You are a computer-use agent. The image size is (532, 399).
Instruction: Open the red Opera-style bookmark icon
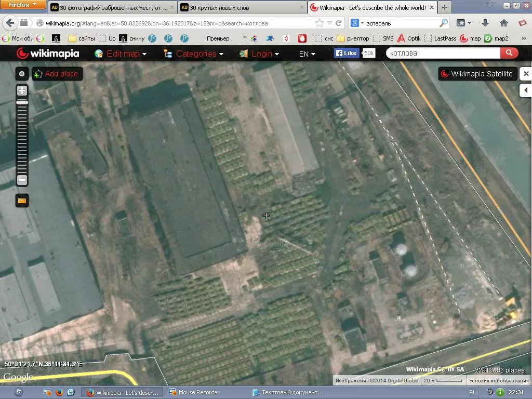302,38
